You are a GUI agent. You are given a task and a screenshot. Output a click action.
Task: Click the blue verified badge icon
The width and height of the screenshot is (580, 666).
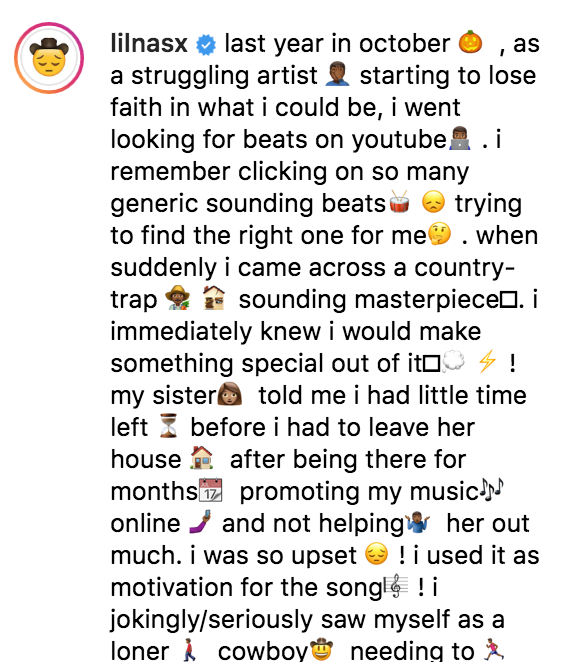[206, 45]
